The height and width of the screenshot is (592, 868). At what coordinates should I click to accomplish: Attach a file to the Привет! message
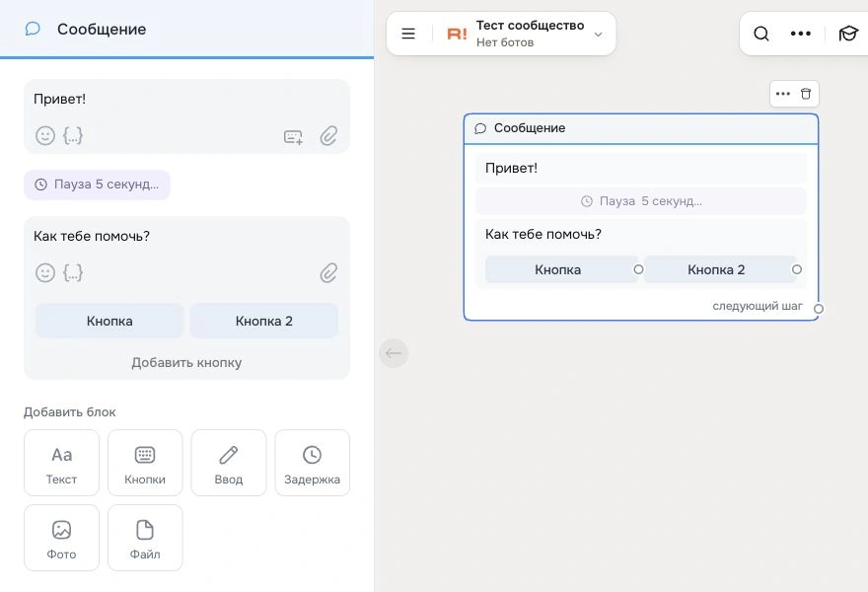coord(328,136)
